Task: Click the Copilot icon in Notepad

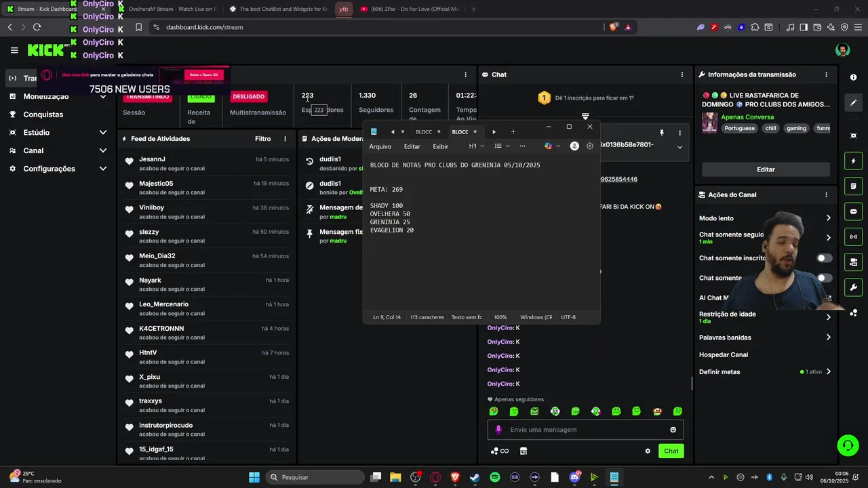Action: pos(549,146)
